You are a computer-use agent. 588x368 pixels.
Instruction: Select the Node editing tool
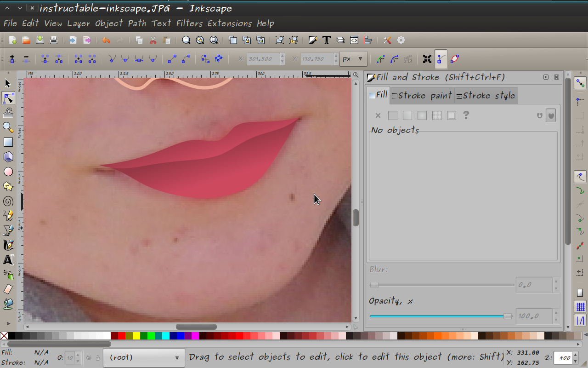coord(8,98)
